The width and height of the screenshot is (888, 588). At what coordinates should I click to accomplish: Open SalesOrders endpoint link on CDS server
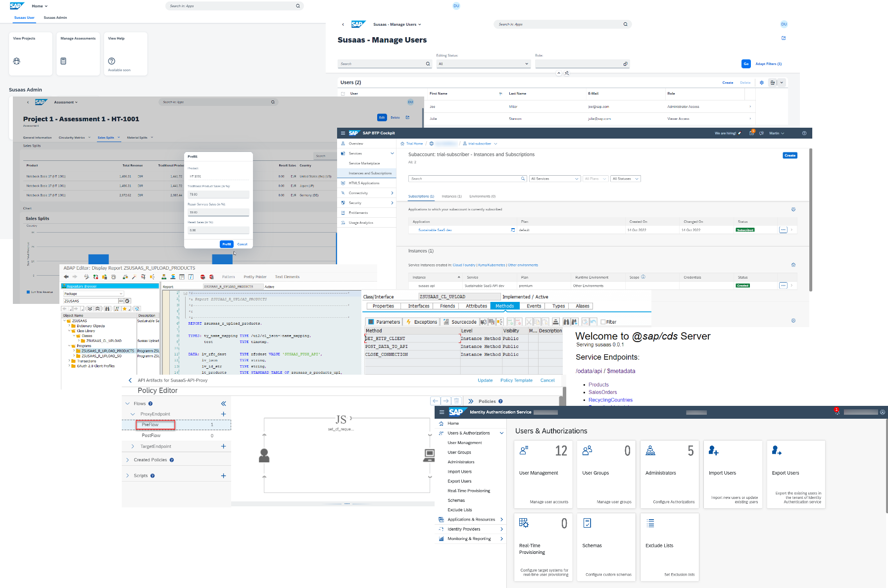(x=602, y=392)
